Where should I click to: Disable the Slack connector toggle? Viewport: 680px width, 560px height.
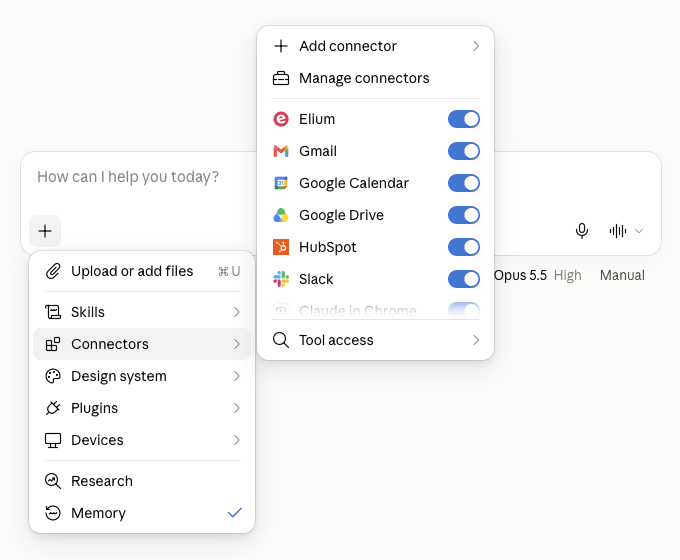[464, 279]
